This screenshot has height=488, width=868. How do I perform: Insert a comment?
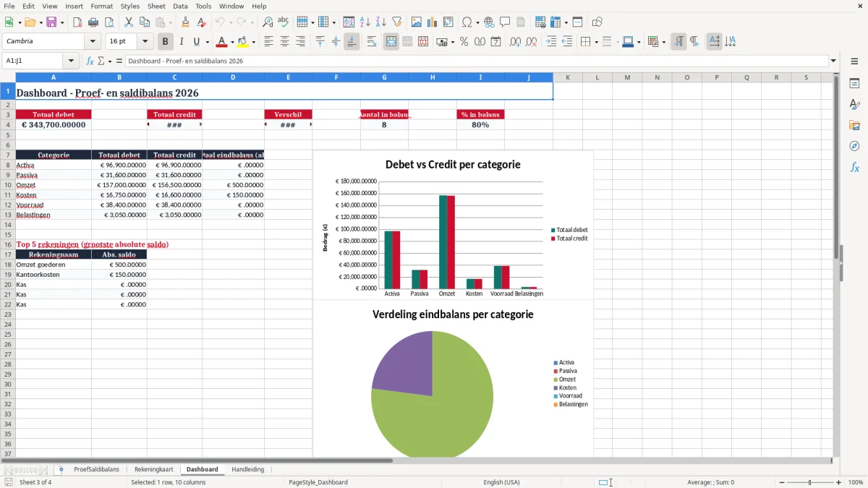click(x=505, y=22)
